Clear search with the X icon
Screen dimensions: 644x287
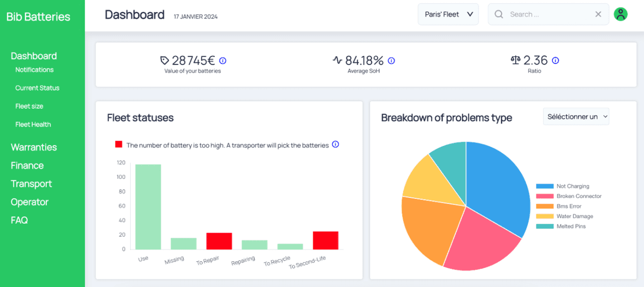tap(598, 14)
